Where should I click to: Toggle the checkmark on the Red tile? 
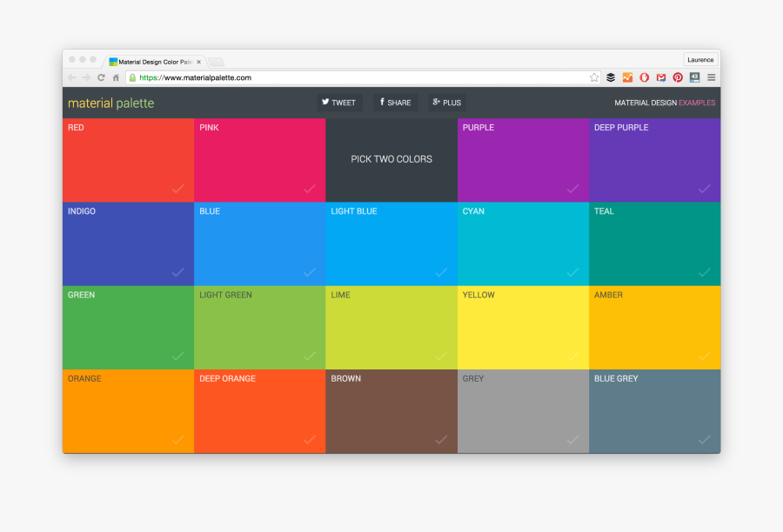point(177,189)
